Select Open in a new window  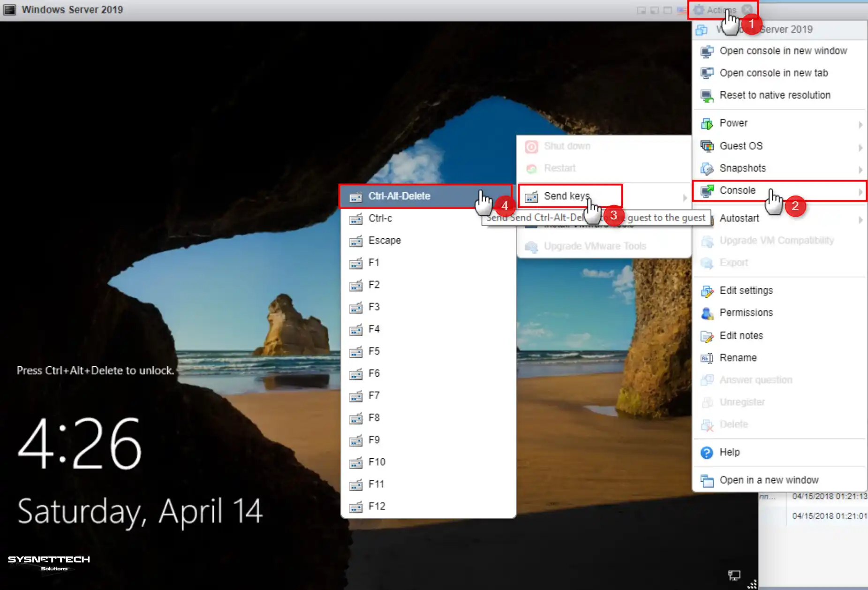[x=779, y=480]
